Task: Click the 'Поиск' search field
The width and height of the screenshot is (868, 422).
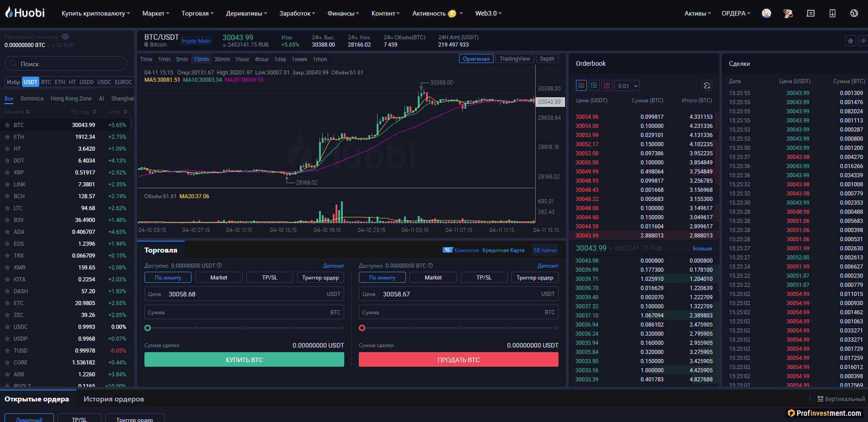Action: (x=66, y=64)
